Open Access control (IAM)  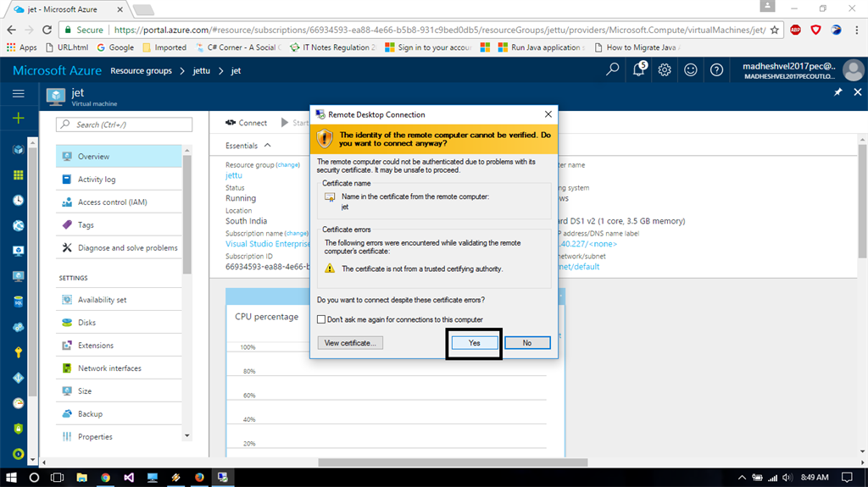119,202
